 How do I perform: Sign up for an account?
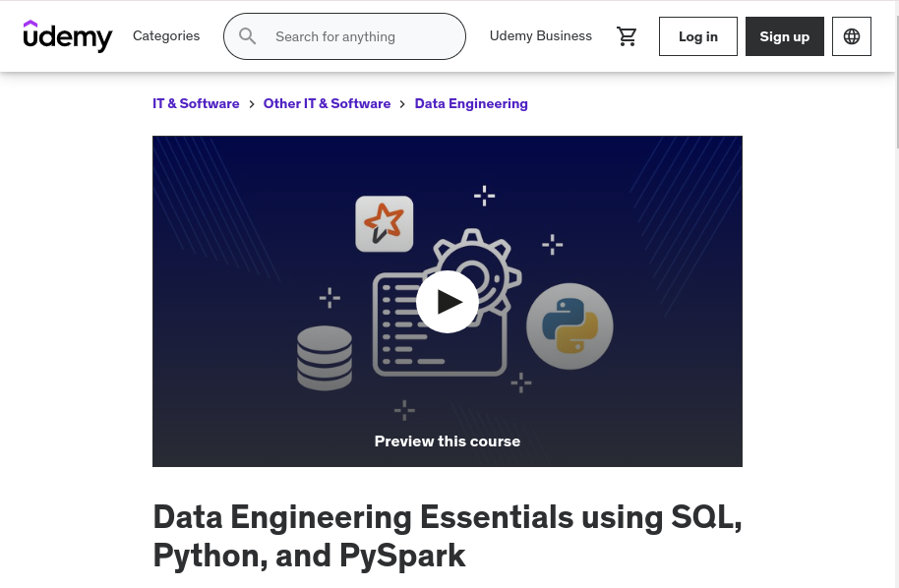pyautogui.click(x=784, y=36)
